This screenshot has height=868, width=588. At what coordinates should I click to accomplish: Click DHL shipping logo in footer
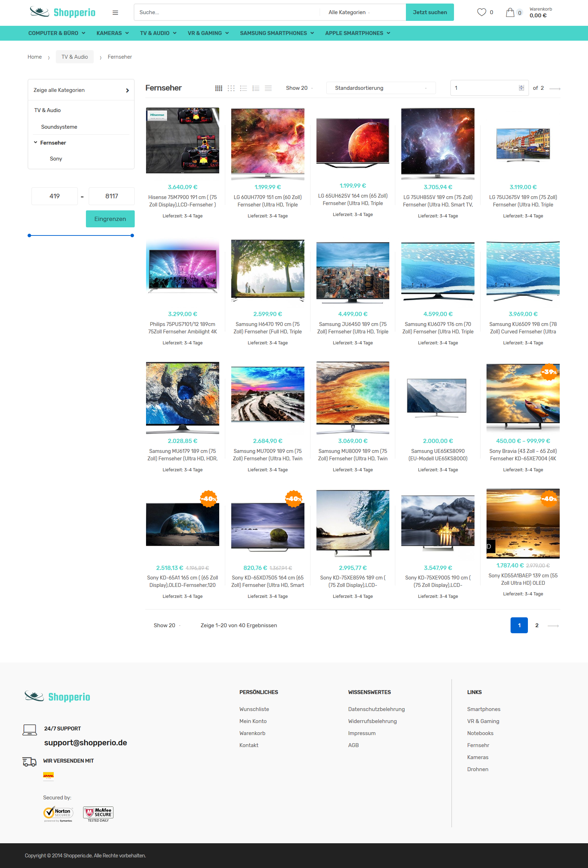pyautogui.click(x=48, y=776)
